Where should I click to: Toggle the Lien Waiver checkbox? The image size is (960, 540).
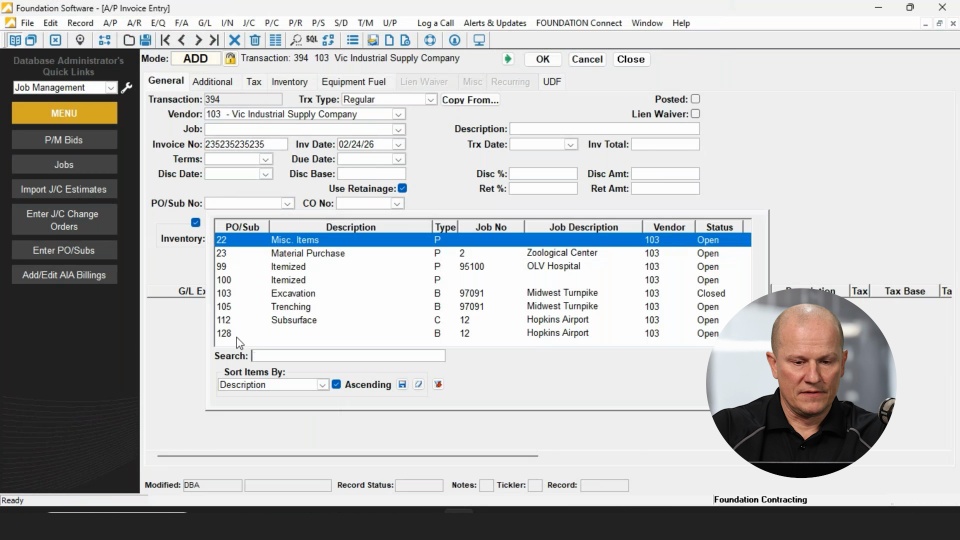pos(696,114)
